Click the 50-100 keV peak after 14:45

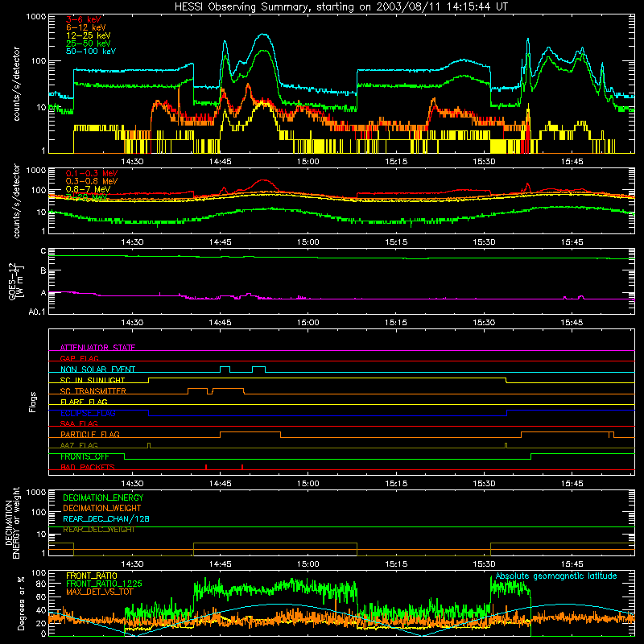pyautogui.click(x=225, y=41)
